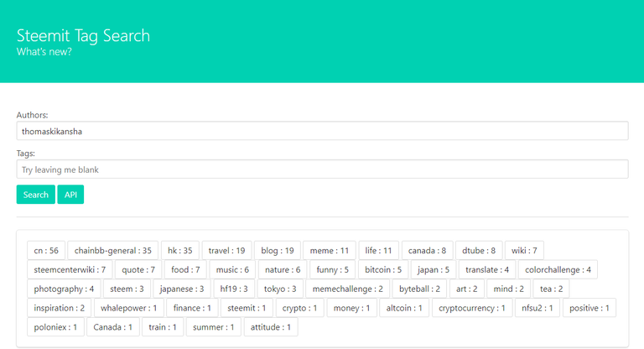This screenshot has width=644, height=349.
Task: Select the mind : 2 tag
Action: (x=509, y=289)
